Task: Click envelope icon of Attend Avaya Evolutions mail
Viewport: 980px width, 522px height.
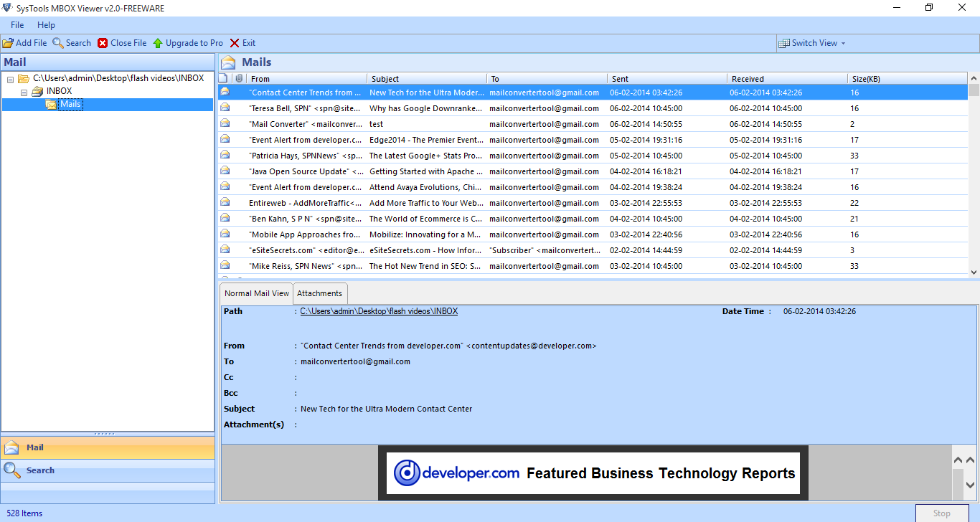Action: pyautogui.click(x=225, y=186)
